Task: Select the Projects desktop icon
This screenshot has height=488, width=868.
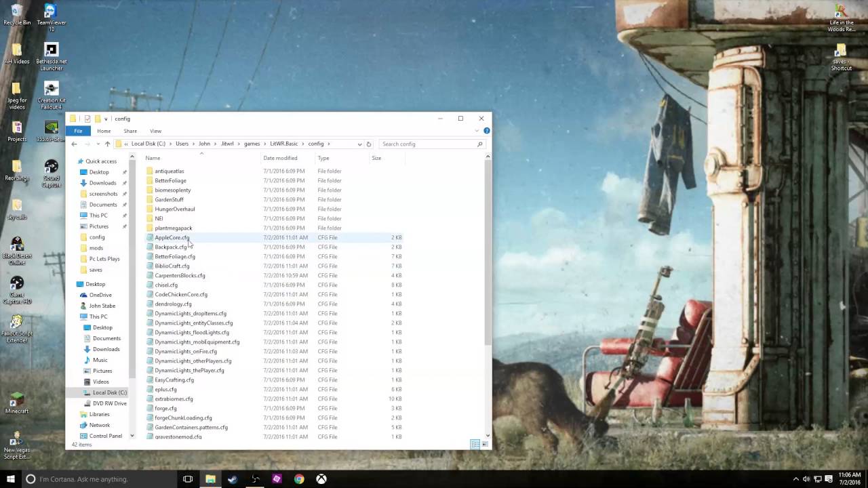Action: click(17, 131)
